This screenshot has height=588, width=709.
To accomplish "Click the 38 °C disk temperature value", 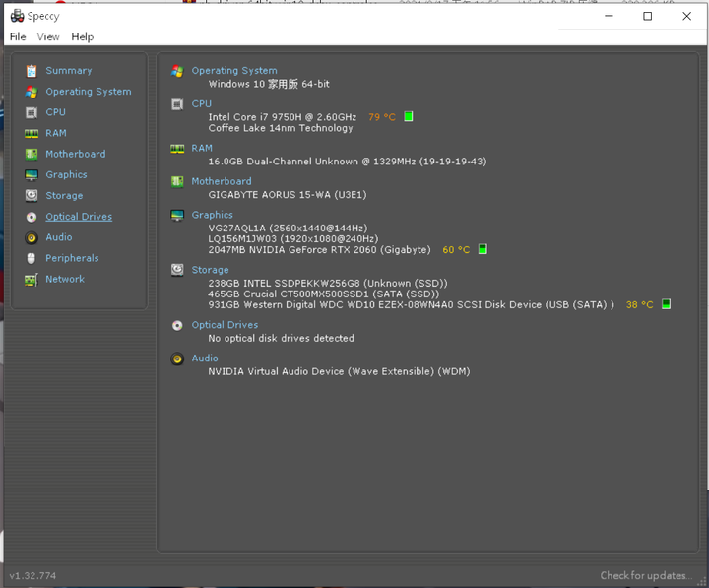I will [640, 305].
